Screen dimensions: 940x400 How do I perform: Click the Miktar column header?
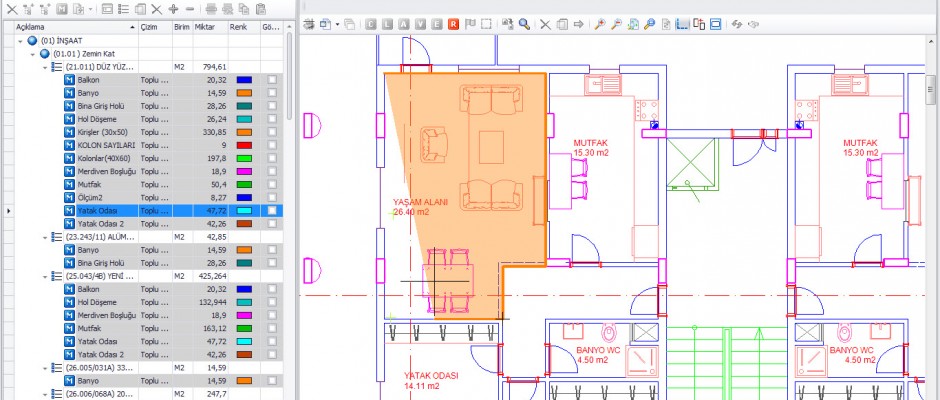[206, 27]
